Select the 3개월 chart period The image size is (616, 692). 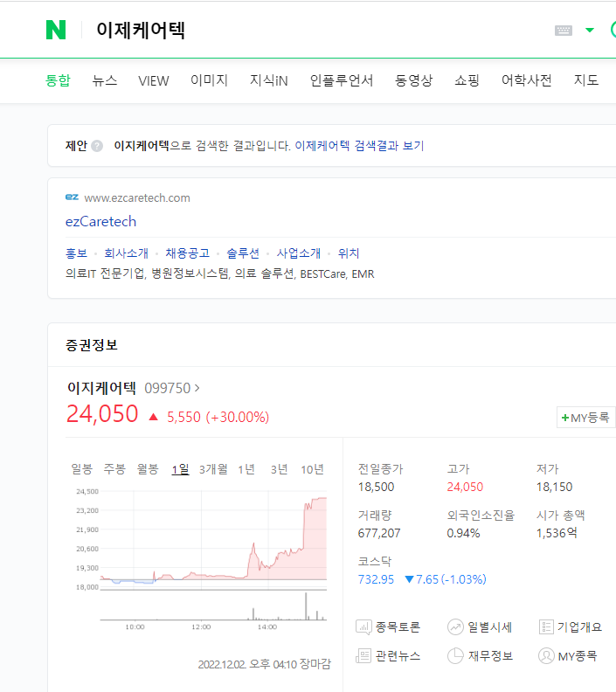213,469
